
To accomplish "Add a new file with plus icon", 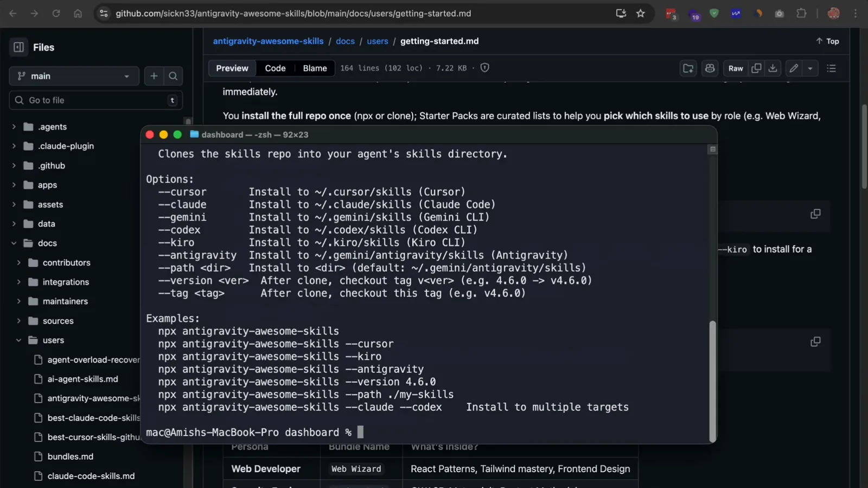I will click(x=154, y=76).
